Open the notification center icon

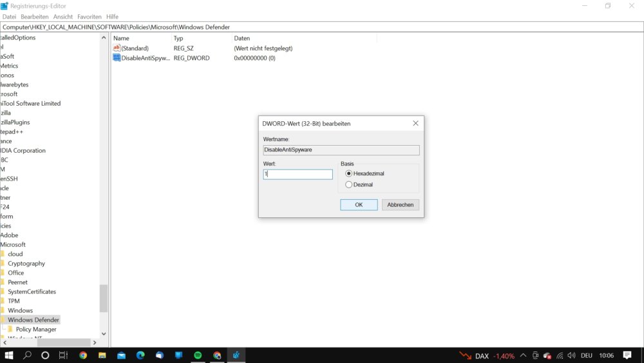coord(627,356)
